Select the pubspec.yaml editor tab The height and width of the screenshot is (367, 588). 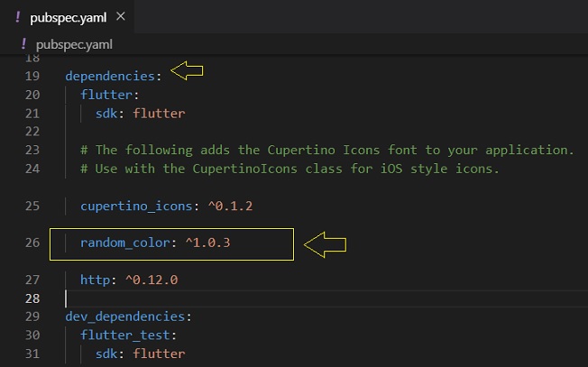point(67,17)
